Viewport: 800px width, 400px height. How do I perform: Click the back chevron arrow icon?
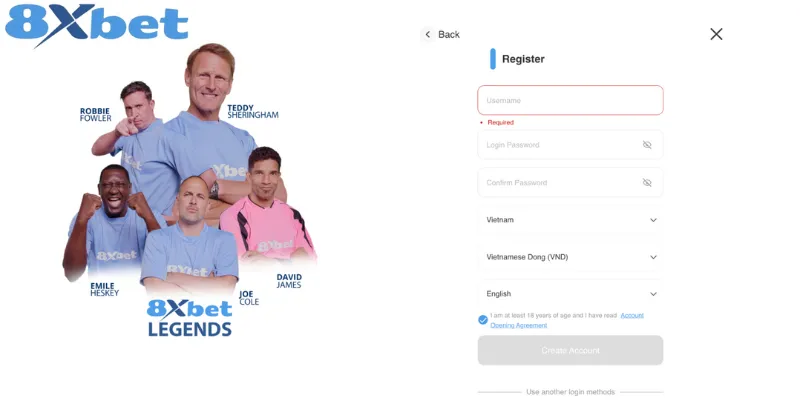tap(428, 34)
